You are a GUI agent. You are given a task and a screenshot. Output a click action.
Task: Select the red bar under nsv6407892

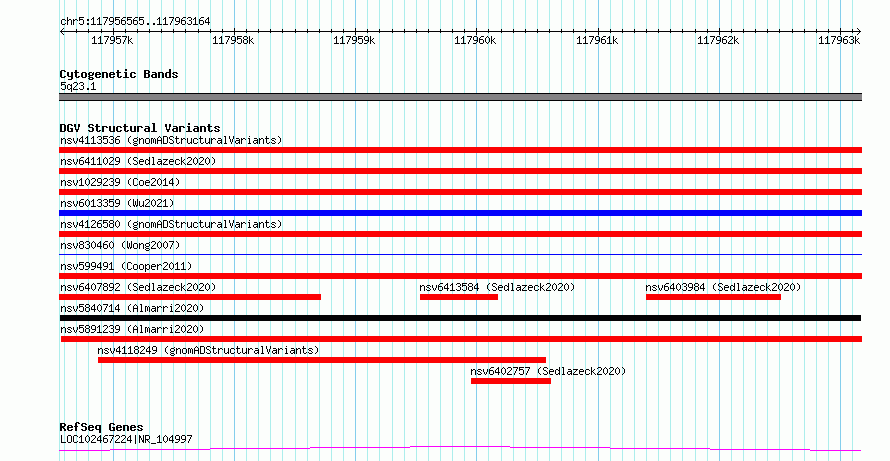pos(190,297)
